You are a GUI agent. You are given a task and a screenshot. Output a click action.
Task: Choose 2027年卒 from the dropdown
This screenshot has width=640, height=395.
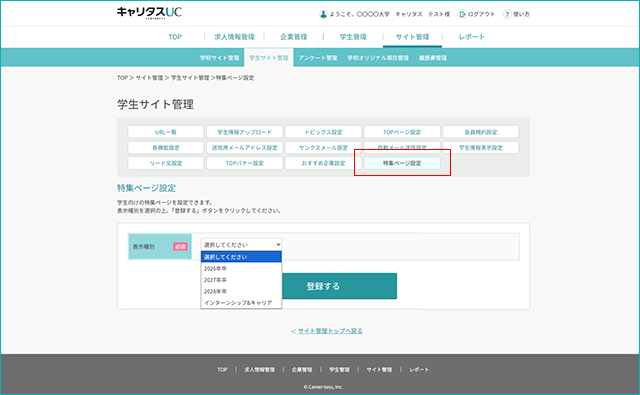[241, 280]
